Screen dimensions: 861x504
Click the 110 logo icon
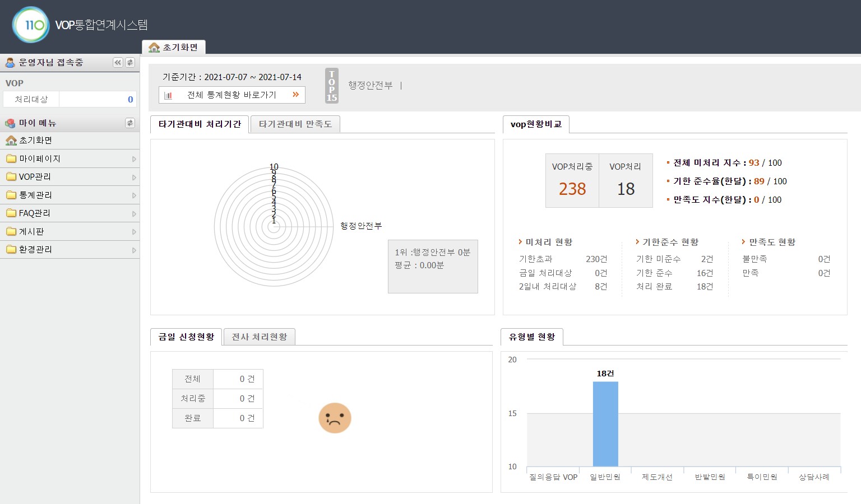pyautogui.click(x=31, y=25)
